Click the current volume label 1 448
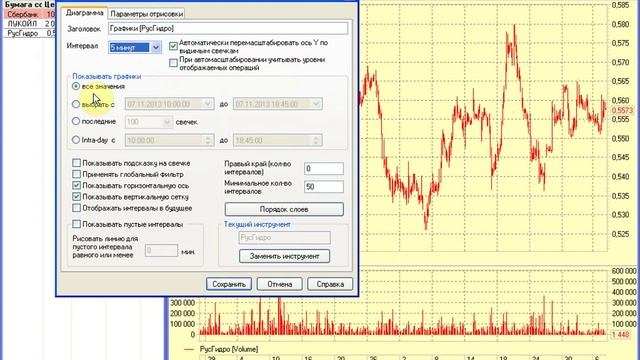 tap(622, 335)
